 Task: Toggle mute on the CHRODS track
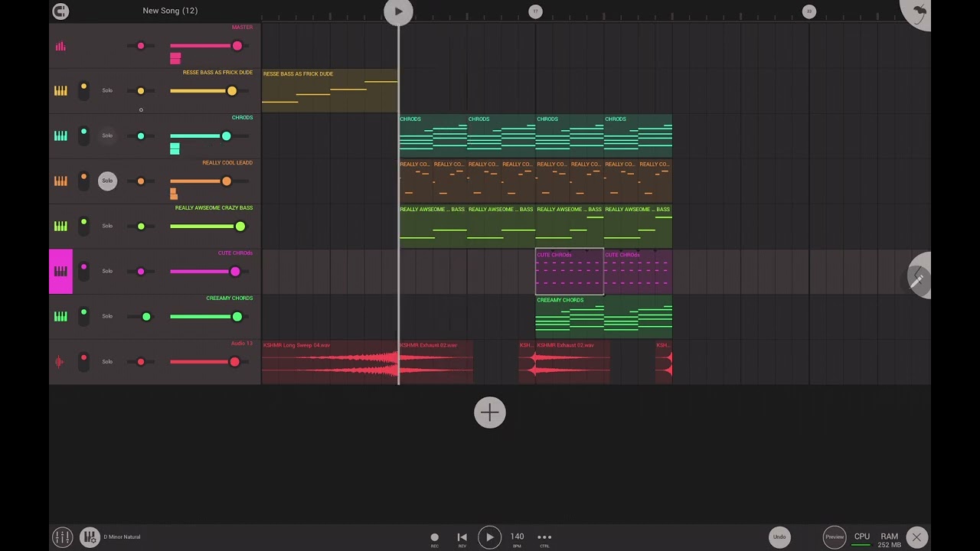point(83,135)
